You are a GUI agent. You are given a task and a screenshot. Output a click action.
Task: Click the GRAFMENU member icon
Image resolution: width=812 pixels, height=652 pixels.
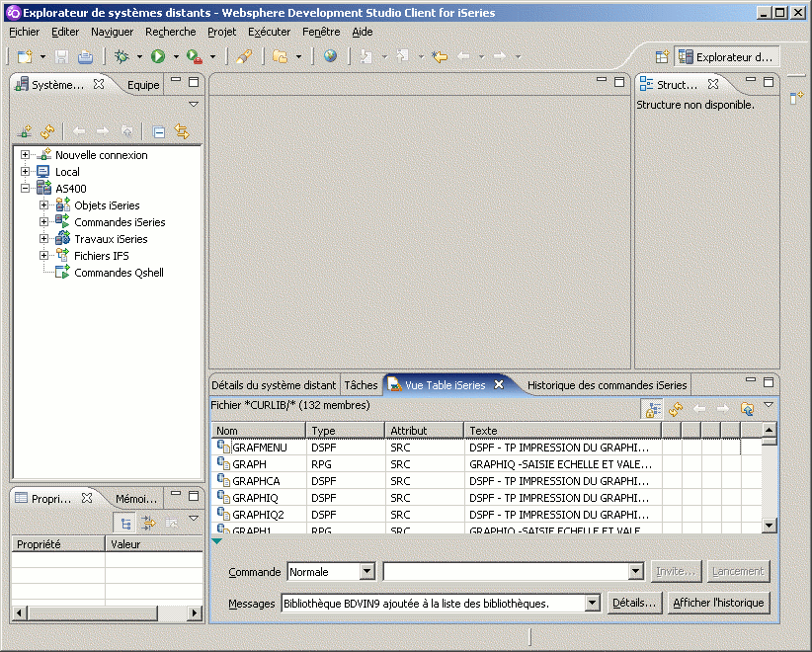pyautogui.click(x=223, y=447)
